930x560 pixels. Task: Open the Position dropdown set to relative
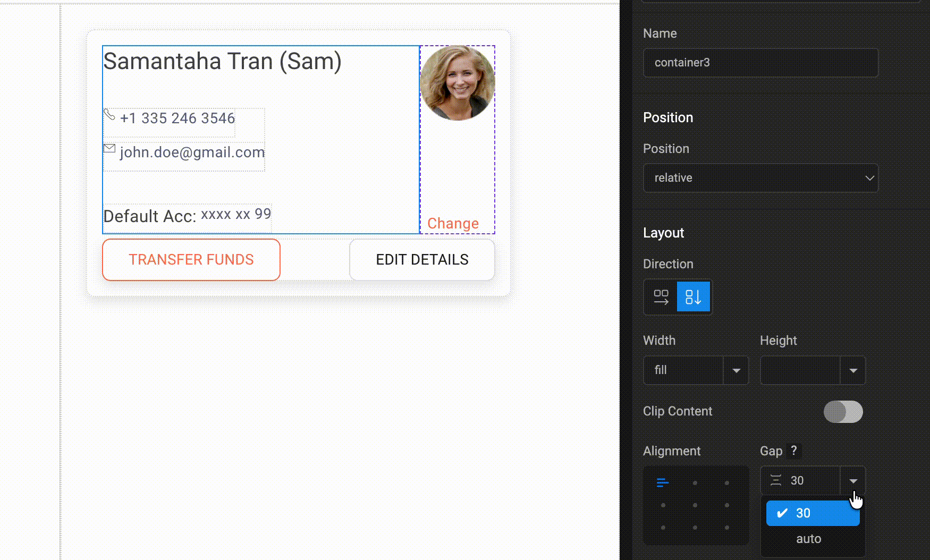[x=760, y=178]
